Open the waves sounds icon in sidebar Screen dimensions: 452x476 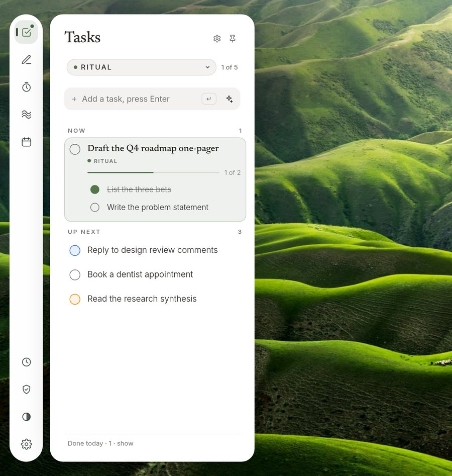coord(27,115)
